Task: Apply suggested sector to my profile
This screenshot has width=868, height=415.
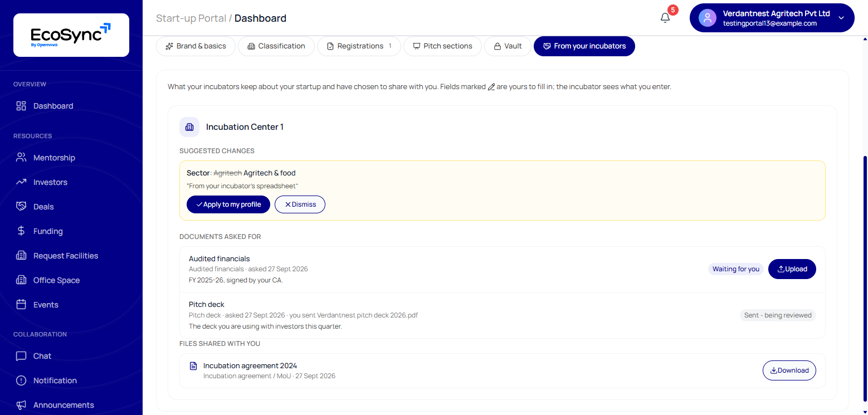Action: pyautogui.click(x=228, y=204)
